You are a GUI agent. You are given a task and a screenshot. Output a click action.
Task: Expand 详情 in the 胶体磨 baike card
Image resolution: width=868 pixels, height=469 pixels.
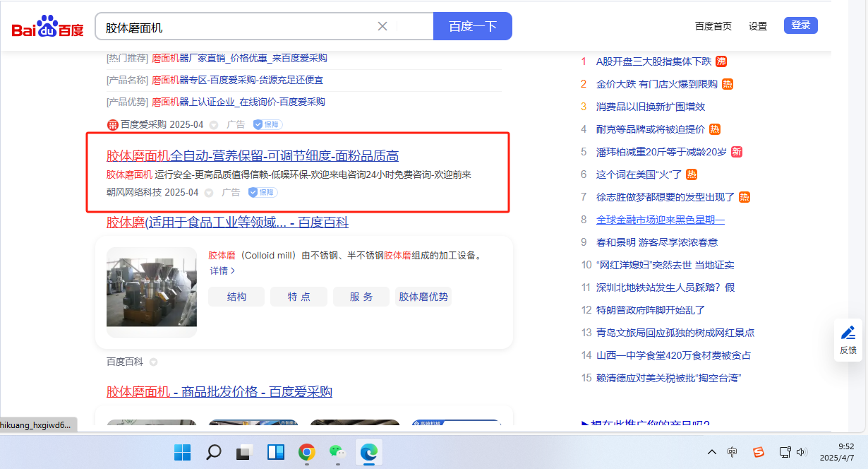coord(222,271)
